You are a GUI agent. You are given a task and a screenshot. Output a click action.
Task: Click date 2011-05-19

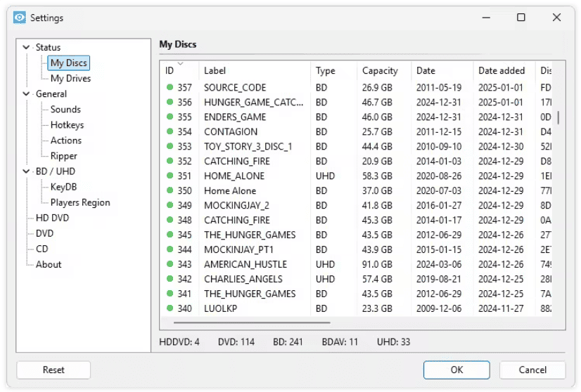pyautogui.click(x=439, y=87)
